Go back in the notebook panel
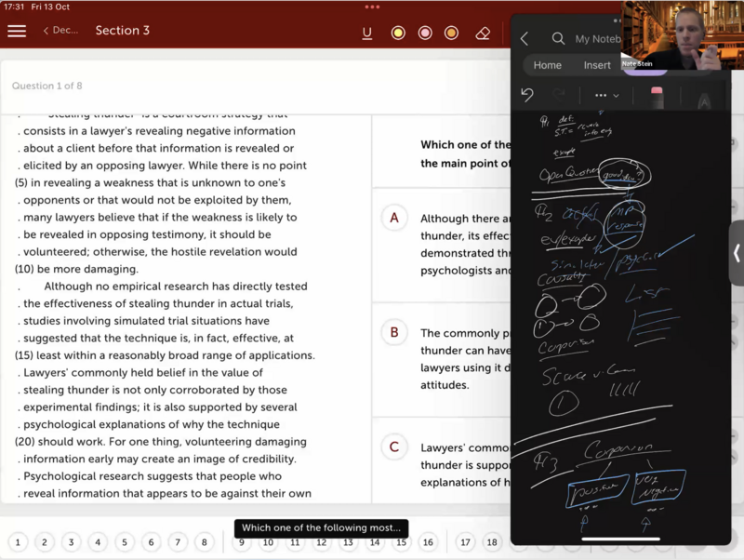 click(x=525, y=39)
